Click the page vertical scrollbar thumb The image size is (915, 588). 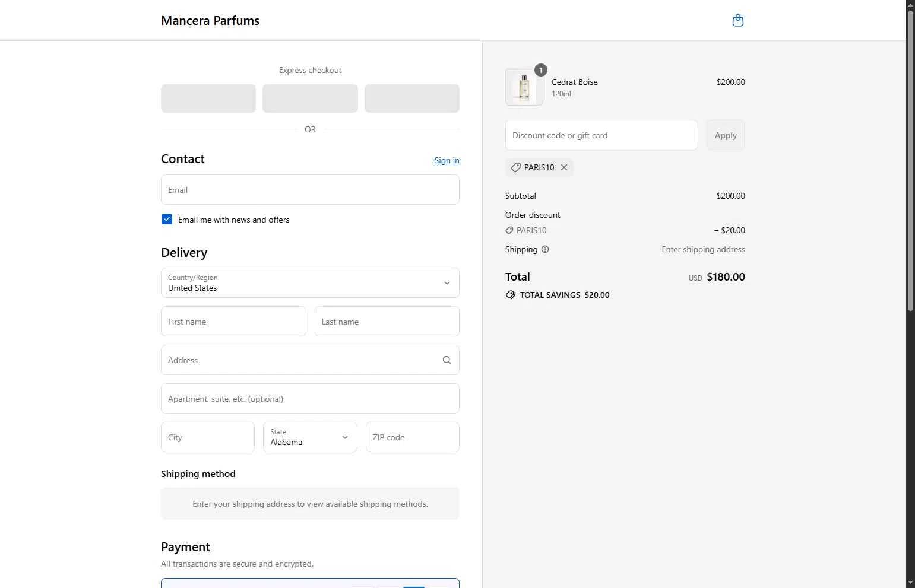tap(911, 160)
